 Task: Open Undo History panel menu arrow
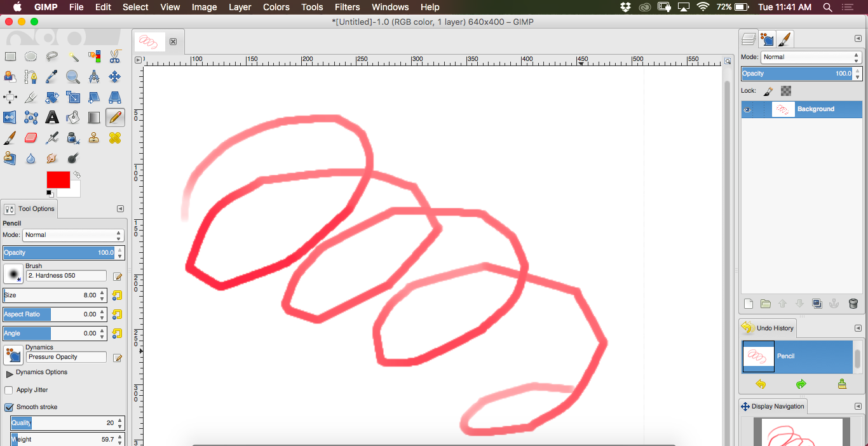858,328
